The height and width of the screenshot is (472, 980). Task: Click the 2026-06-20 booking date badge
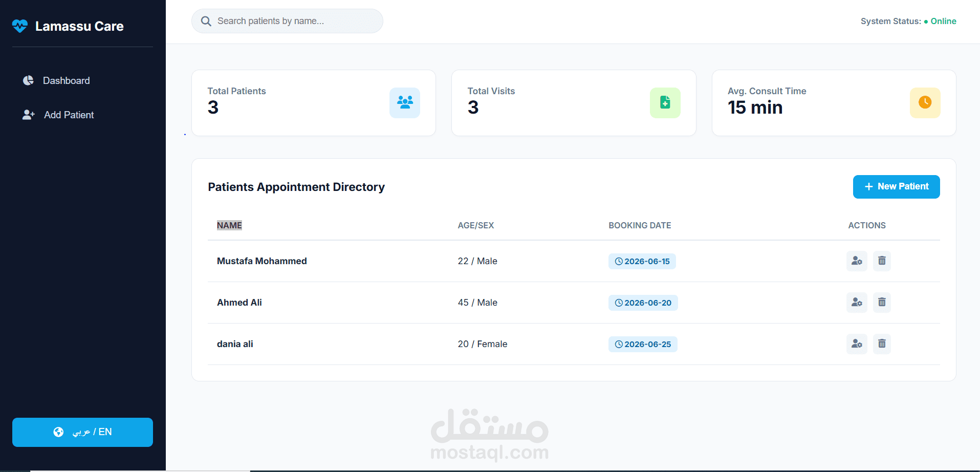click(643, 303)
